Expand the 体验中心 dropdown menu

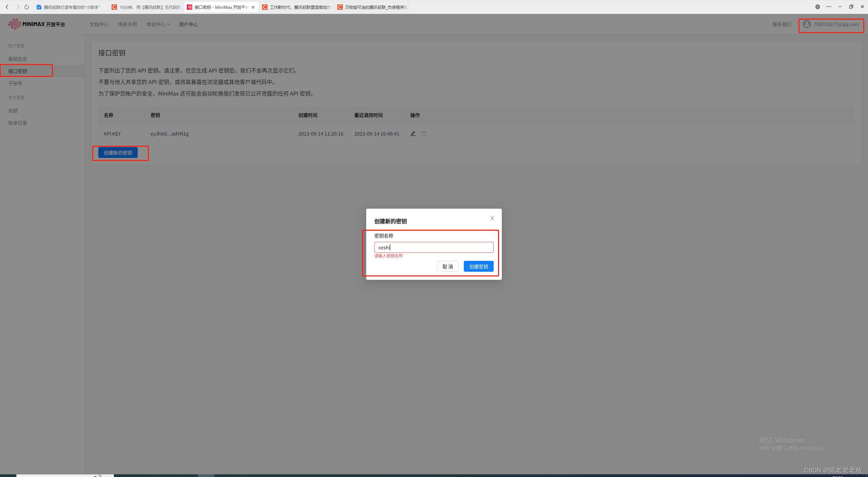(x=158, y=24)
